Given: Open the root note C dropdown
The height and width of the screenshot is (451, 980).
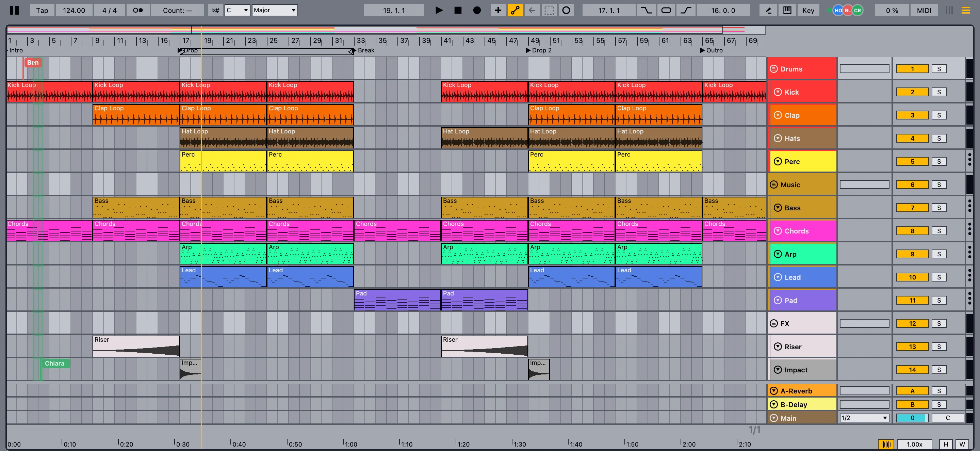Looking at the screenshot, I should click(237, 10).
